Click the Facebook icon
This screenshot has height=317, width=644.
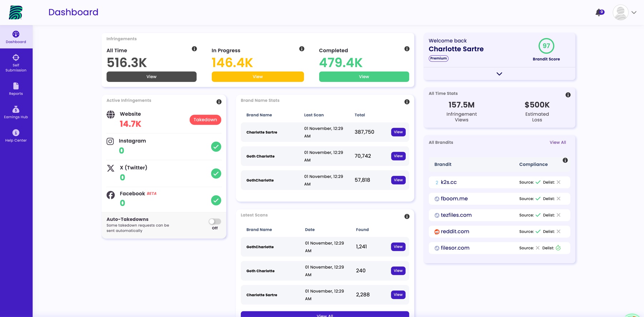[111, 195]
